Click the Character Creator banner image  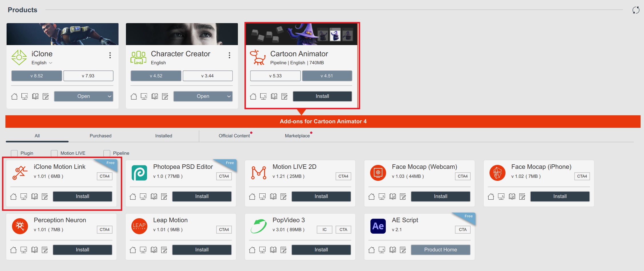[x=182, y=34]
